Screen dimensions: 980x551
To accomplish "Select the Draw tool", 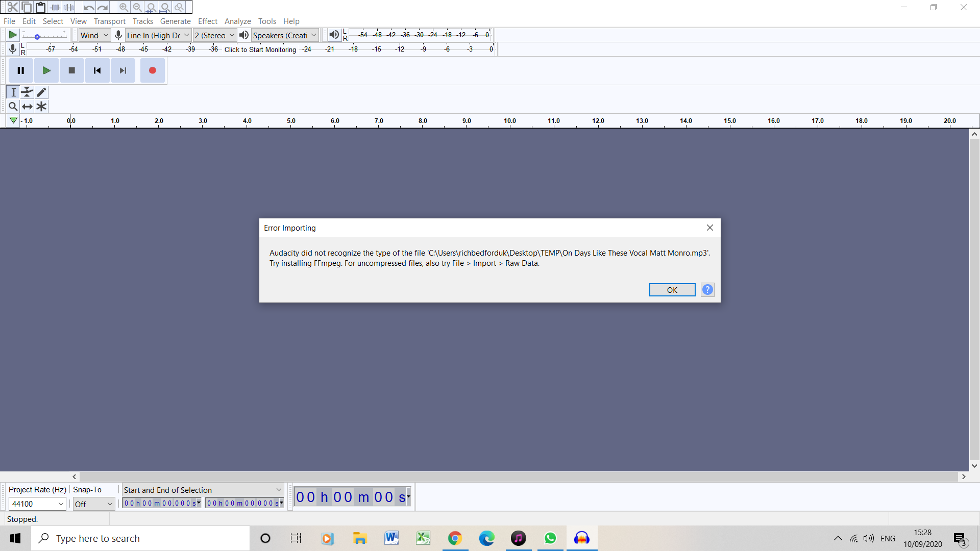I will pyautogui.click(x=41, y=92).
